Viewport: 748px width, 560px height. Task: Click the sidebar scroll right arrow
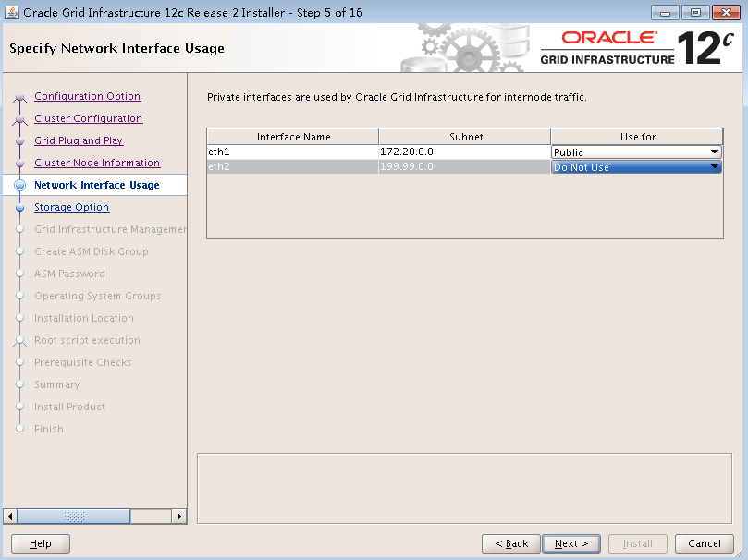click(x=178, y=517)
